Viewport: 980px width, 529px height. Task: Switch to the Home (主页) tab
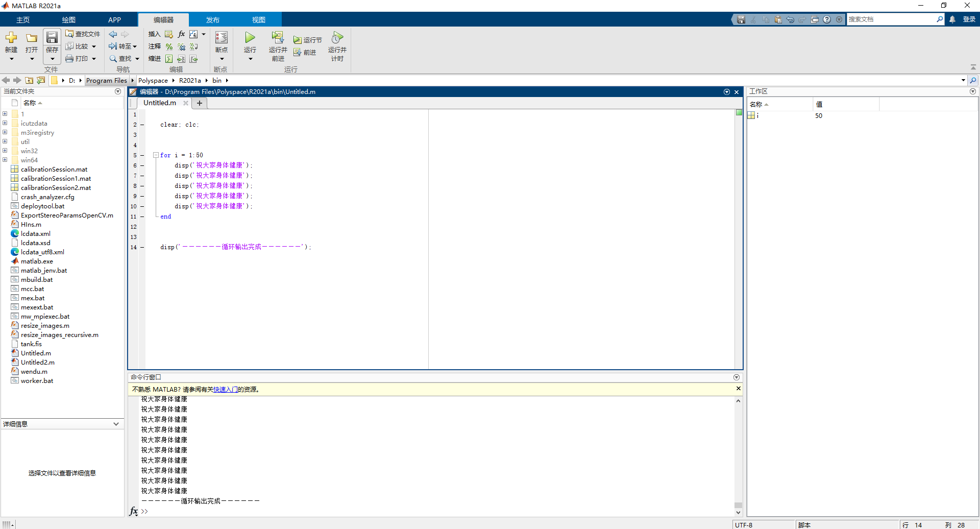23,20
